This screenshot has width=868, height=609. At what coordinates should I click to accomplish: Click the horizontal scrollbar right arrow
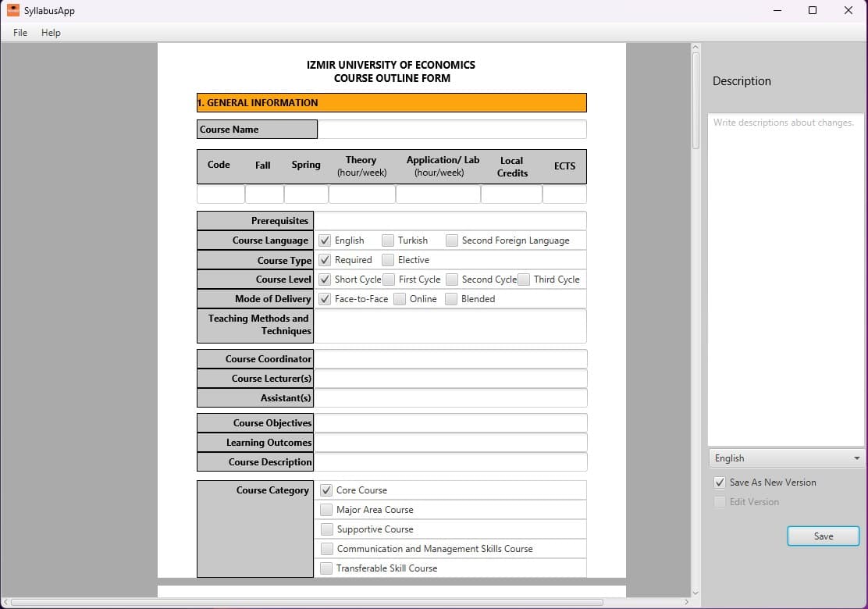pyautogui.click(x=686, y=602)
